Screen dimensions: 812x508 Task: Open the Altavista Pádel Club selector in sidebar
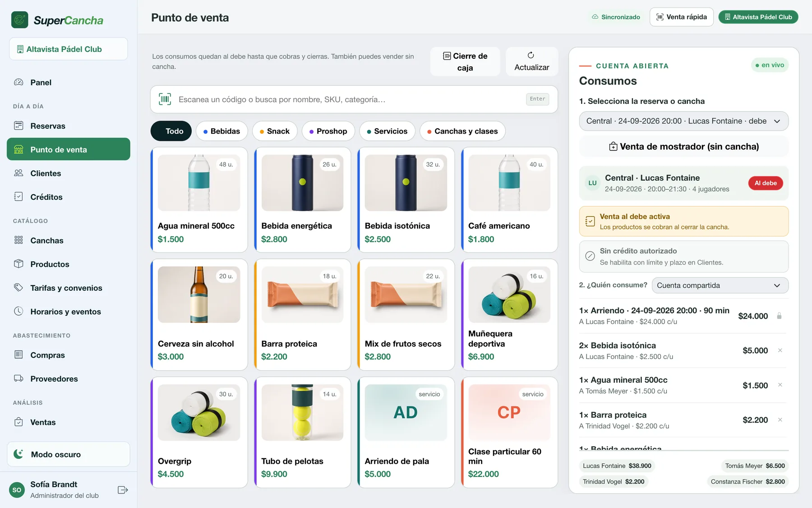pos(69,49)
